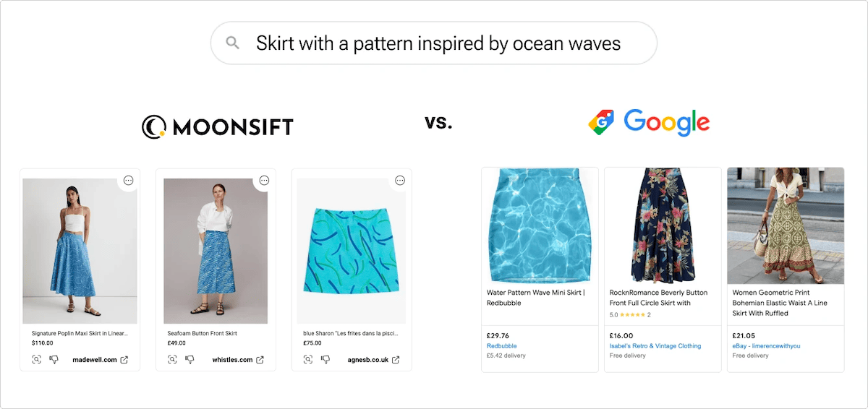Open more options on the Whistles skirt card
The image size is (868, 409).
(264, 181)
